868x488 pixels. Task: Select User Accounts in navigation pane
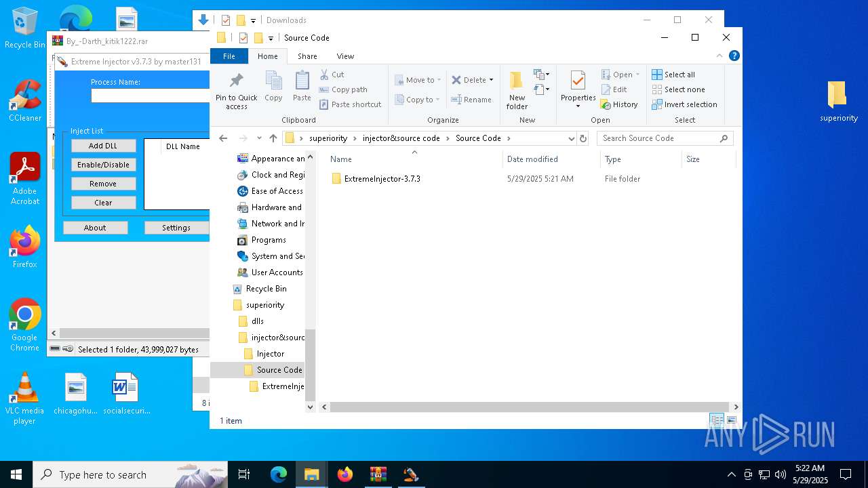(x=277, y=272)
